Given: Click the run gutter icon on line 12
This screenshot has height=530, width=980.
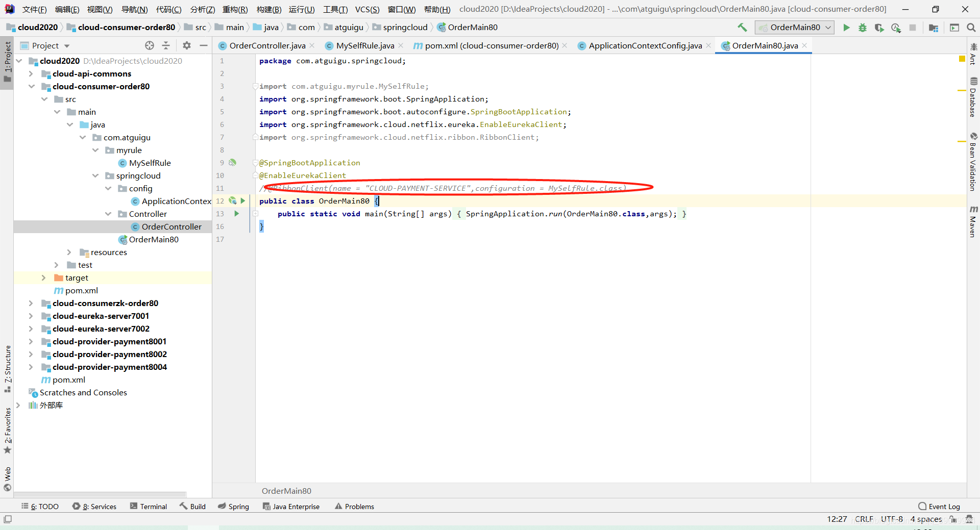Looking at the screenshot, I should pos(243,201).
